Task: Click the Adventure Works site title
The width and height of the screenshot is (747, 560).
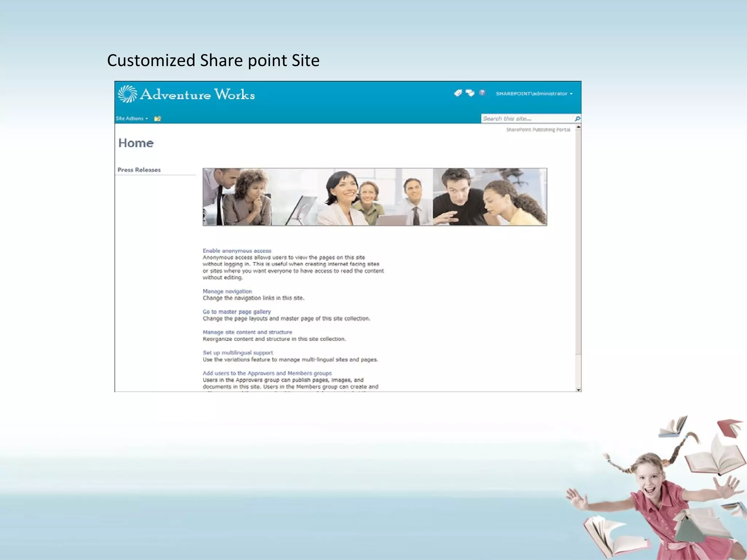Action: click(197, 94)
